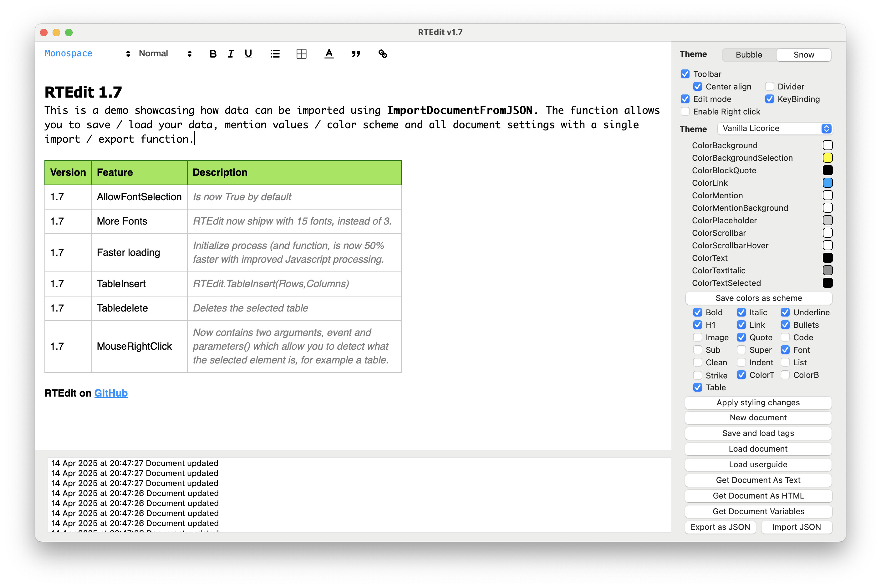
Task: Uncheck the Quote styling option
Action: click(741, 337)
